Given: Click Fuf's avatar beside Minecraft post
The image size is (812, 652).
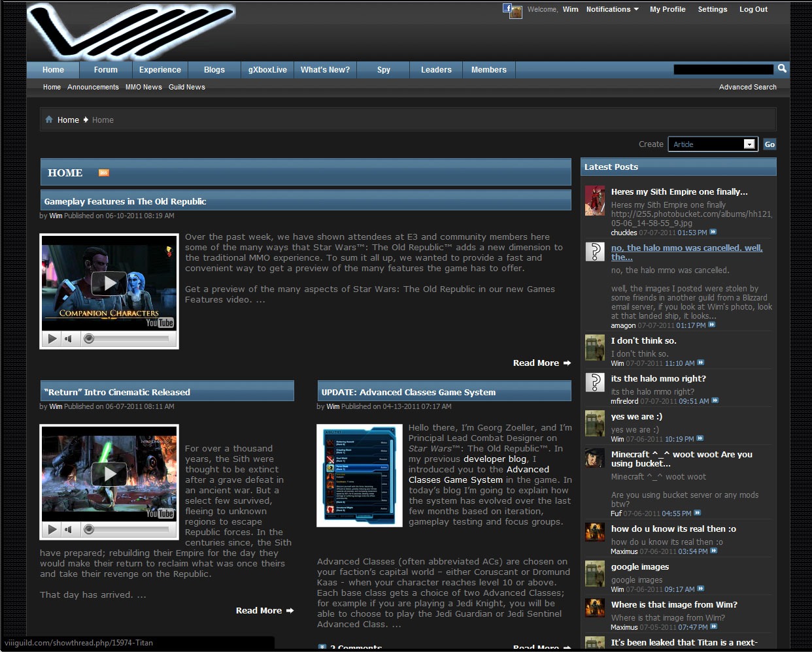Looking at the screenshot, I should 595,458.
